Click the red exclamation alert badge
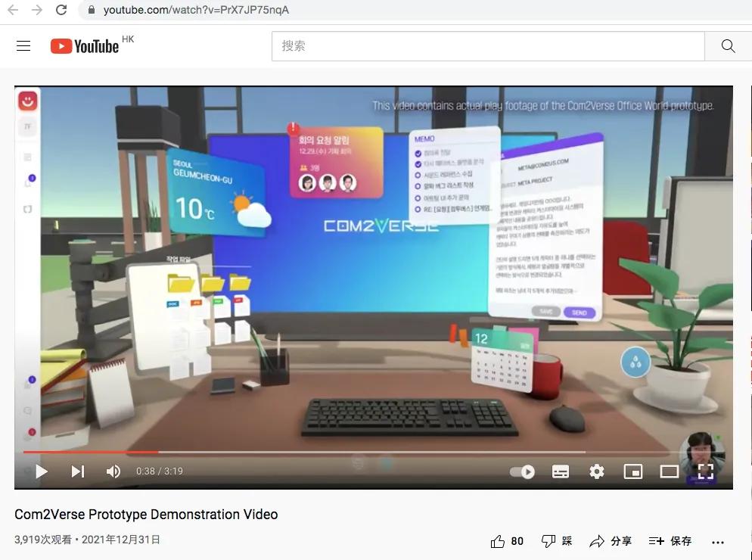752x560 pixels. [x=293, y=128]
